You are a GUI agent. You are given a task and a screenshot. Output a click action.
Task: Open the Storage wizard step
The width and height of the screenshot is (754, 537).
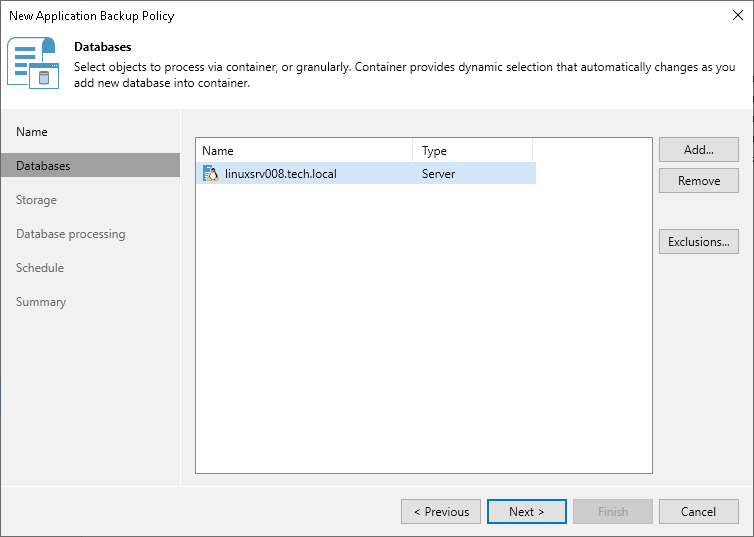(x=37, y=200)
